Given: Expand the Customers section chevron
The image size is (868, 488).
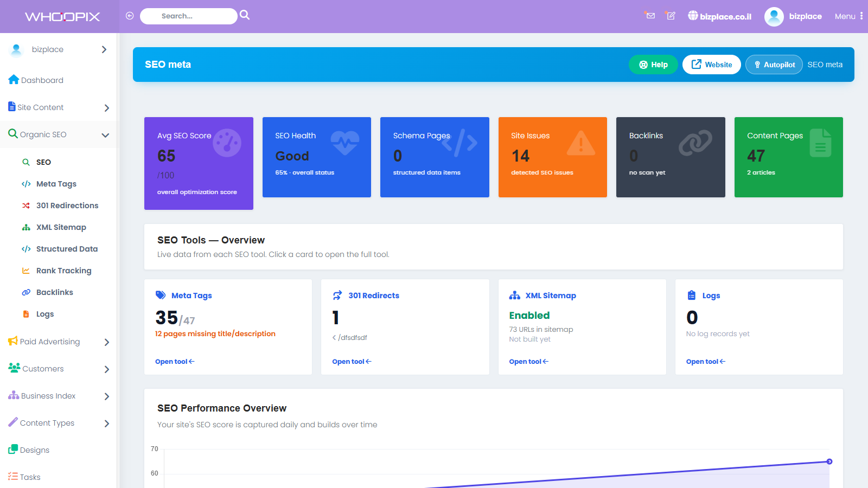Looking at the screenshot, I should coord(106,369).
